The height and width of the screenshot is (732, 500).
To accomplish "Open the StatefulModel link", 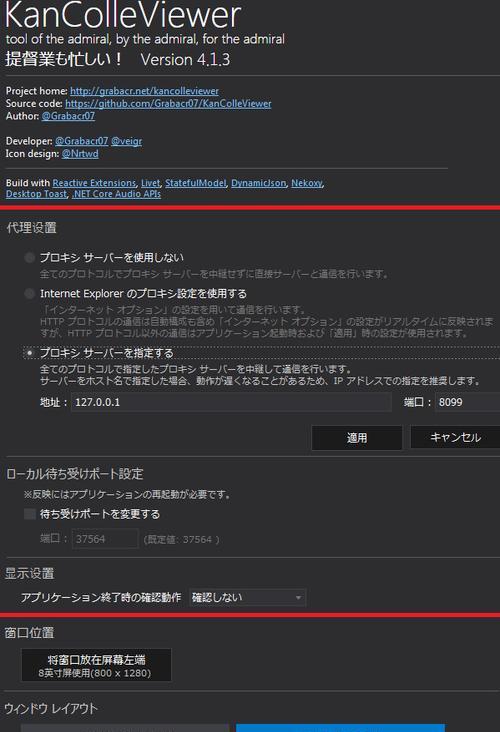I will pos(196,183).
